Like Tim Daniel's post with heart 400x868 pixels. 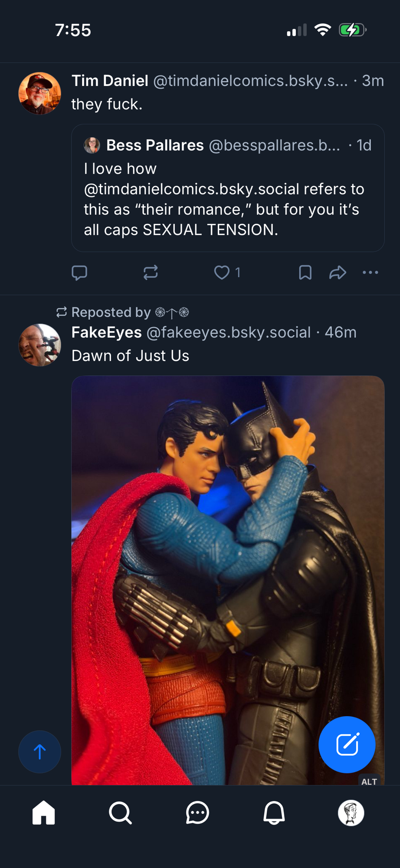point(222,273)
